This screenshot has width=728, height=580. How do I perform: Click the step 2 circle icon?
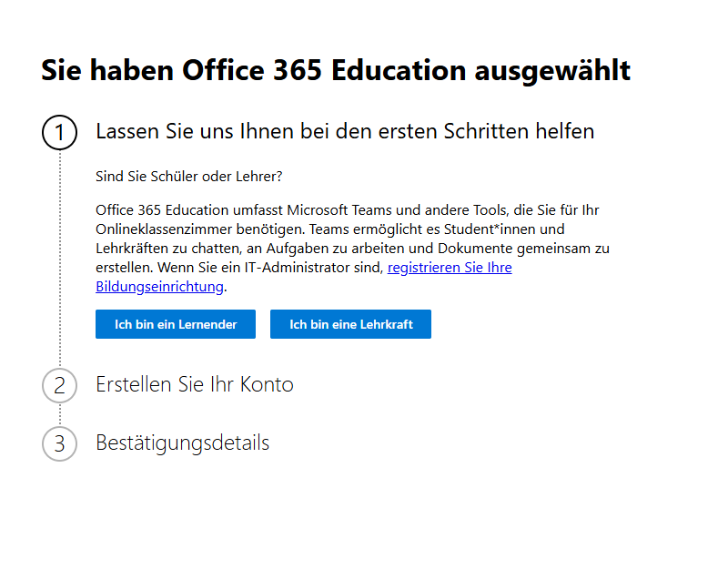60,385
